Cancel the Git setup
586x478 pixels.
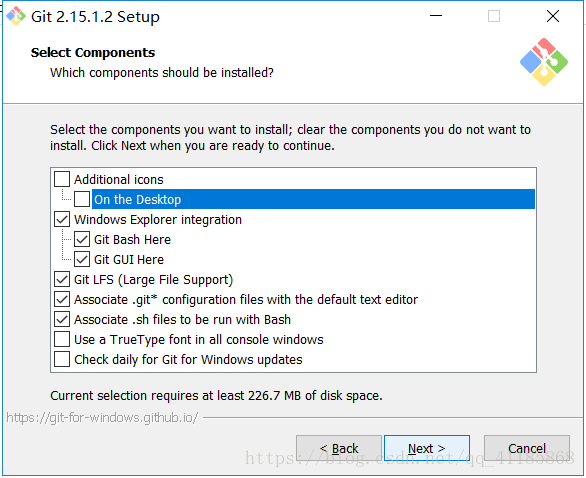[527, 448]
